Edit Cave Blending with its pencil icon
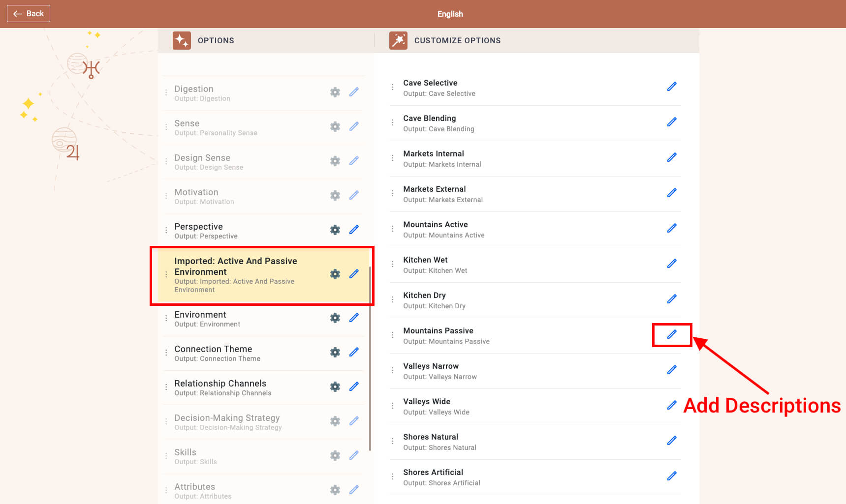 coord(672,122)
